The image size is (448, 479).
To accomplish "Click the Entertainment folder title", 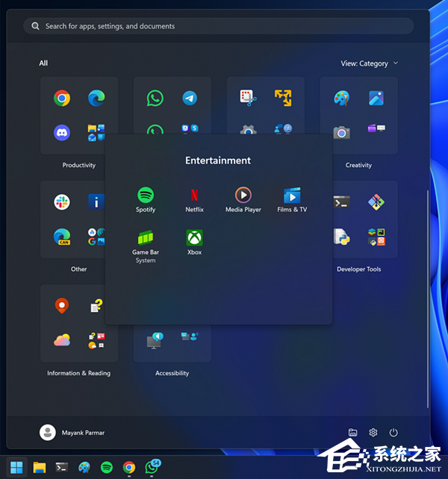I will (x=218, y=160).
